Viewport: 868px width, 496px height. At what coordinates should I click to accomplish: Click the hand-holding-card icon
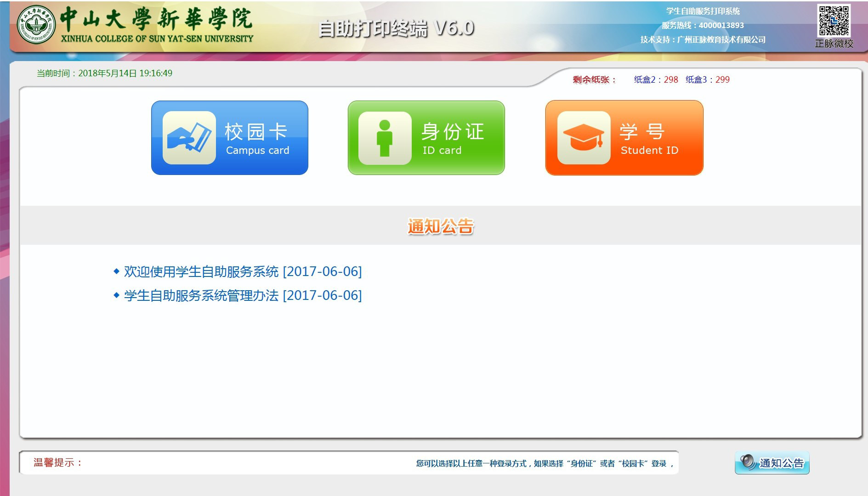pyautogui.click(x=189, y=138)
